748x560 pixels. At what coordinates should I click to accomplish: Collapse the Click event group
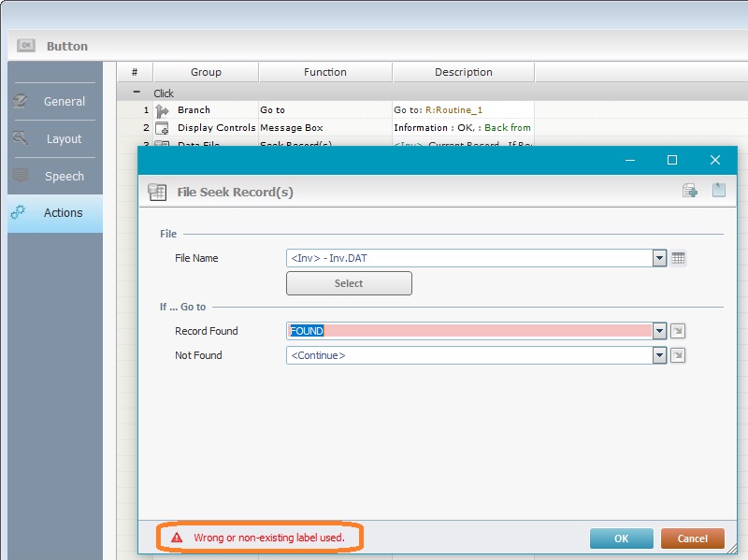coord(137,93)
